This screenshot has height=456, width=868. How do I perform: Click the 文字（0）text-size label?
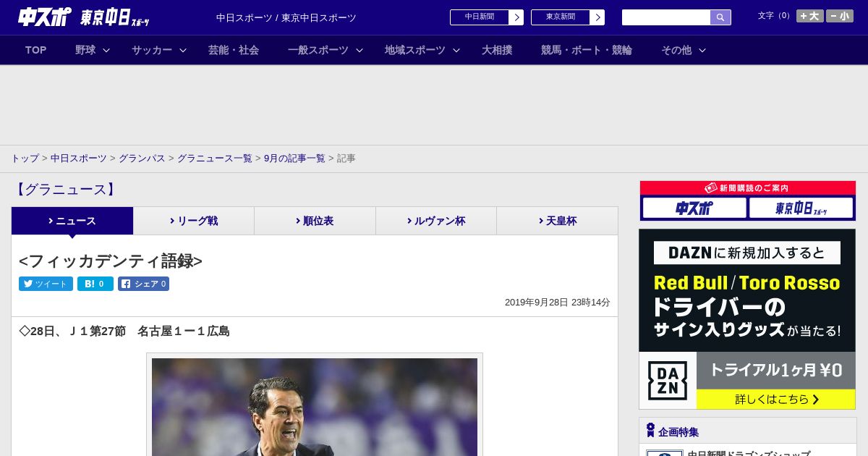[775, 15]
